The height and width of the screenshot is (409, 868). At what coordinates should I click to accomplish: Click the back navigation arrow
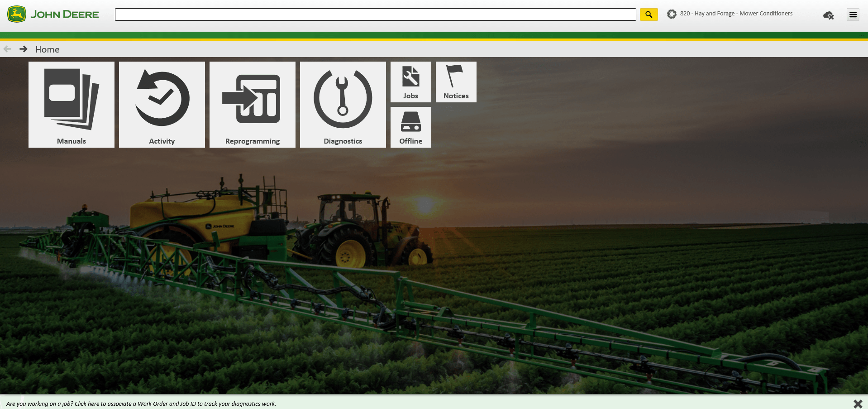coord(7,48)
